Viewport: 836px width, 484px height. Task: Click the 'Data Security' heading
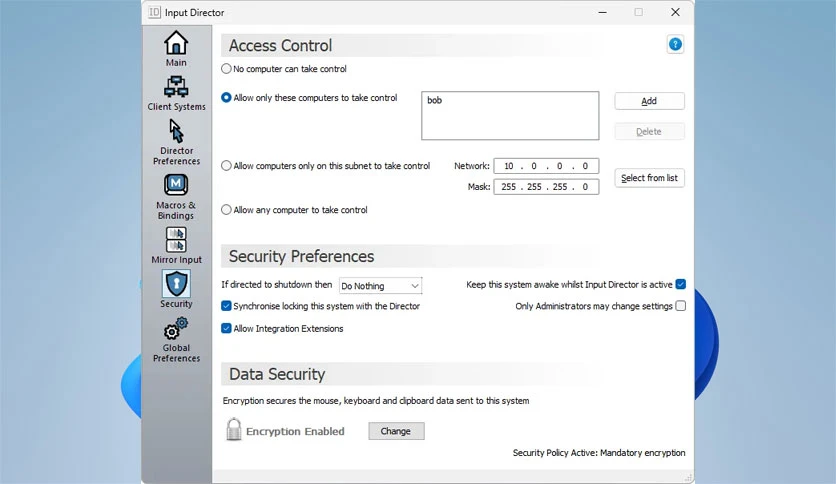277,374
